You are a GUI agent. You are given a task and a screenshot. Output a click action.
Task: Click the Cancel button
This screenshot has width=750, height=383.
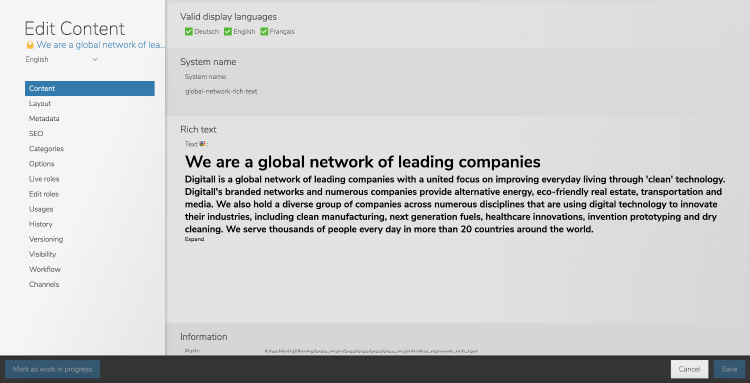click(x=689, y=369)
